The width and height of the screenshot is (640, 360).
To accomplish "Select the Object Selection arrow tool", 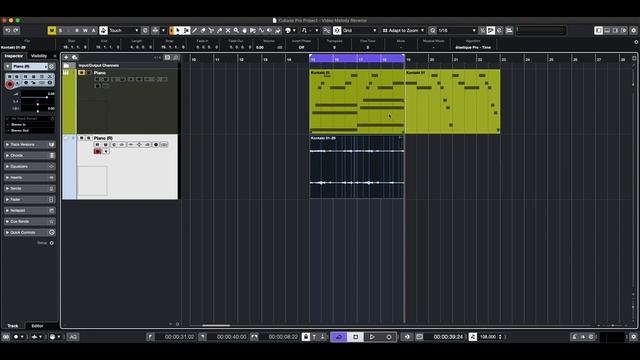I will click(x=178, y=31).
